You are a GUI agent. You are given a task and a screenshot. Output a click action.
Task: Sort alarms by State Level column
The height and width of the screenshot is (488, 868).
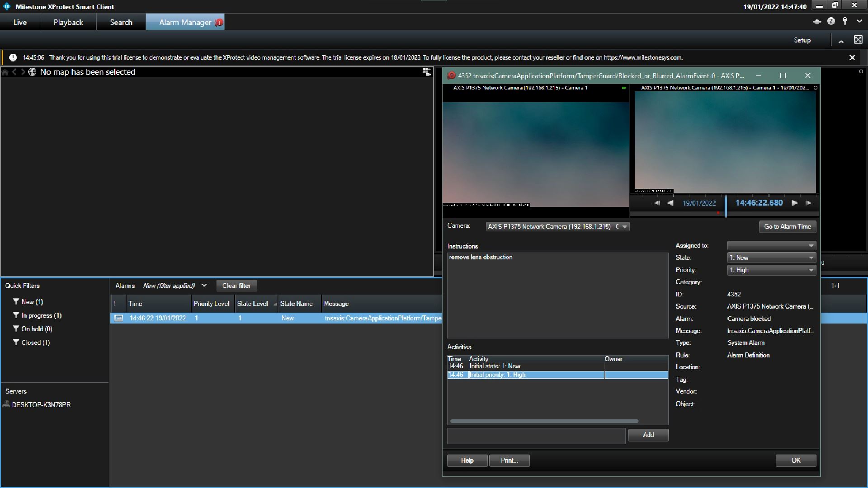(256, 304)
